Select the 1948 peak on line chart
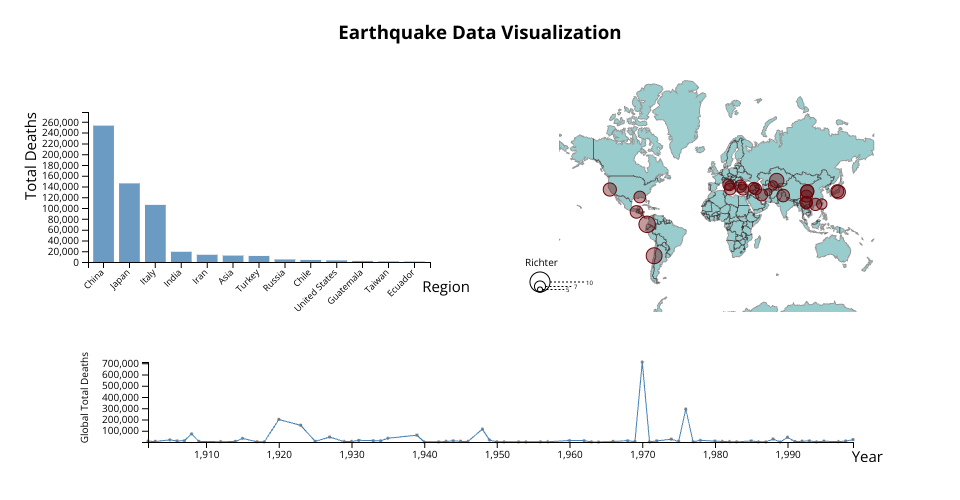Image resolution: width=960 pixels, height=500 pixels. (482, 429)
